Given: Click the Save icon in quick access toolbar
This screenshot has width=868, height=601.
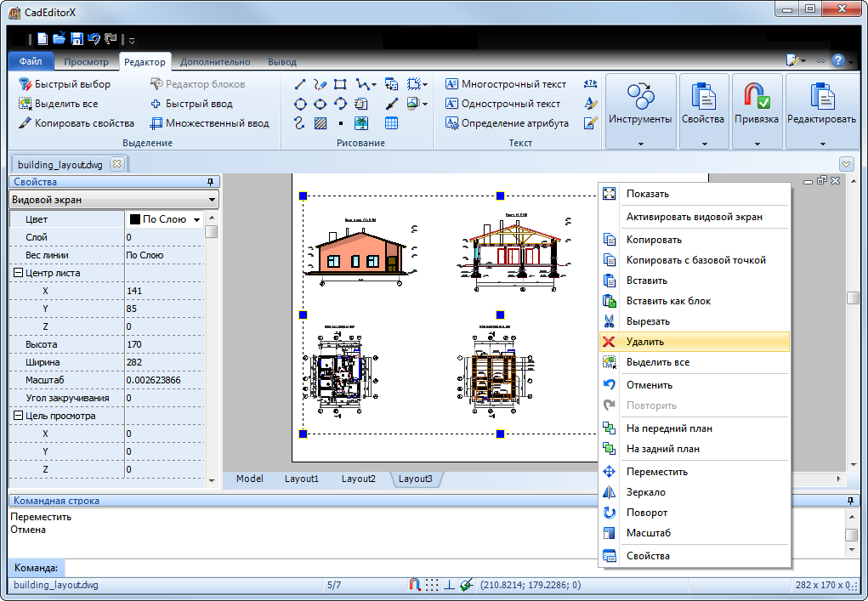Looking at the screenshot, I should pos(77,39).
